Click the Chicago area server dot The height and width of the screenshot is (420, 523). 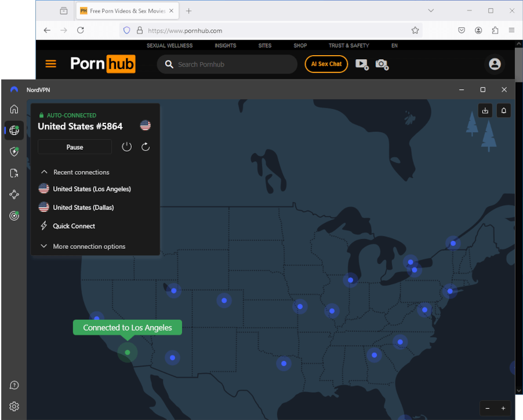tap(350, 280)
